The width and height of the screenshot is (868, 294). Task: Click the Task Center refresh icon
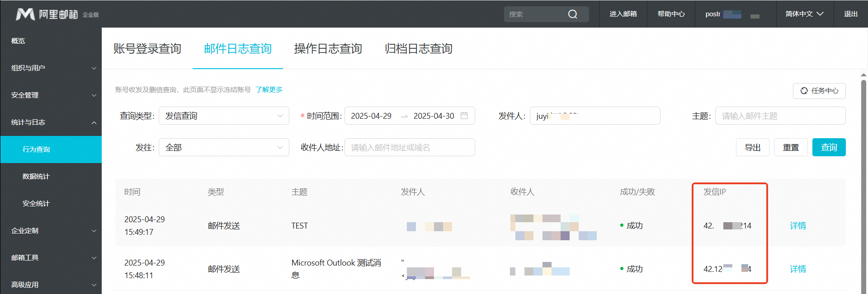point(804,91)
